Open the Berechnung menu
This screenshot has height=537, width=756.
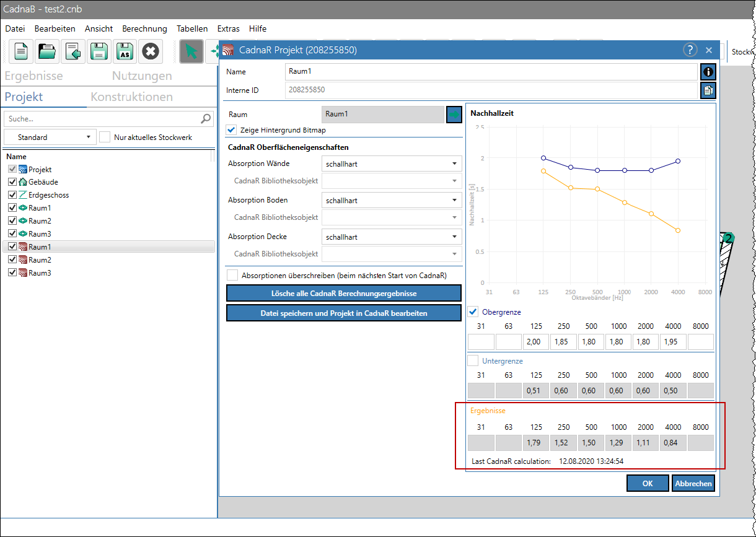[x=144, y=28]
